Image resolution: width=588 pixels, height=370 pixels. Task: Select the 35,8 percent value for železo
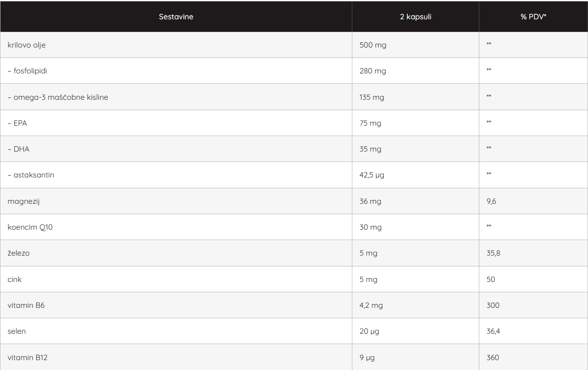point(493,253)
